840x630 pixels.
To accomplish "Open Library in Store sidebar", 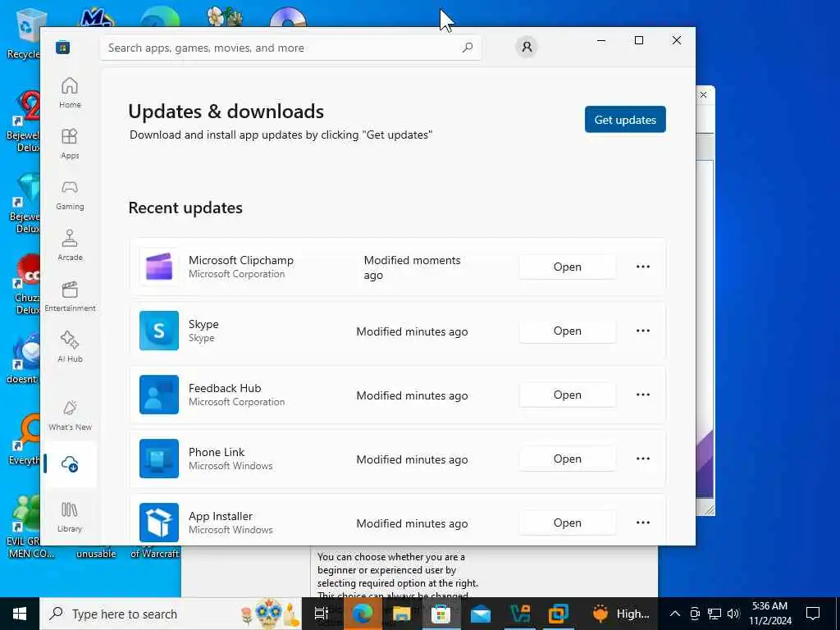I will pos(70,517).
